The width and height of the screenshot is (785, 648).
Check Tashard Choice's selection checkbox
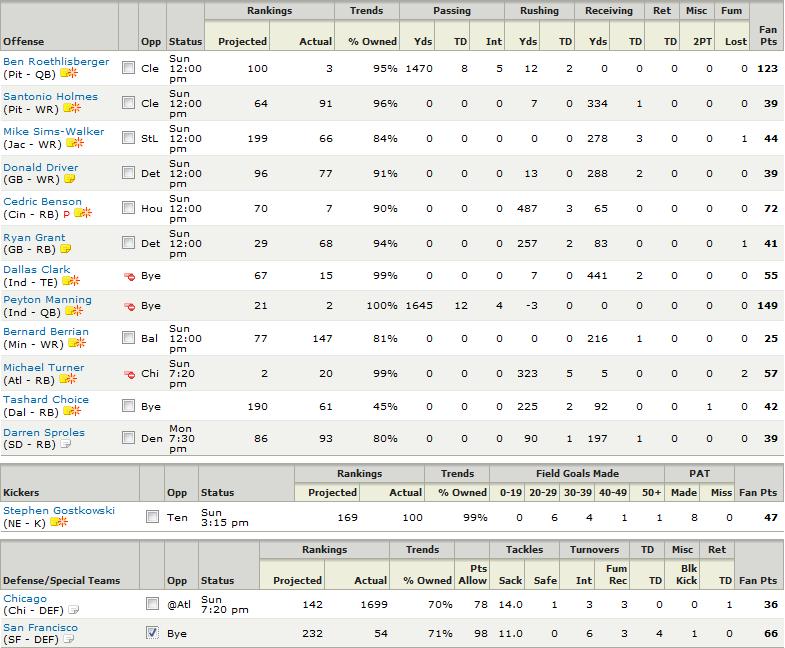click(129, 406)
